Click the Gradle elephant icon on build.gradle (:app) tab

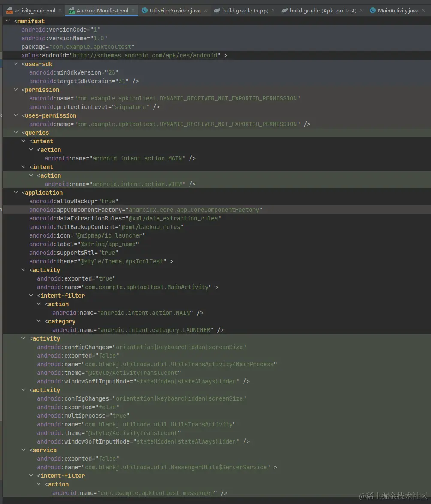pos(217,11)
